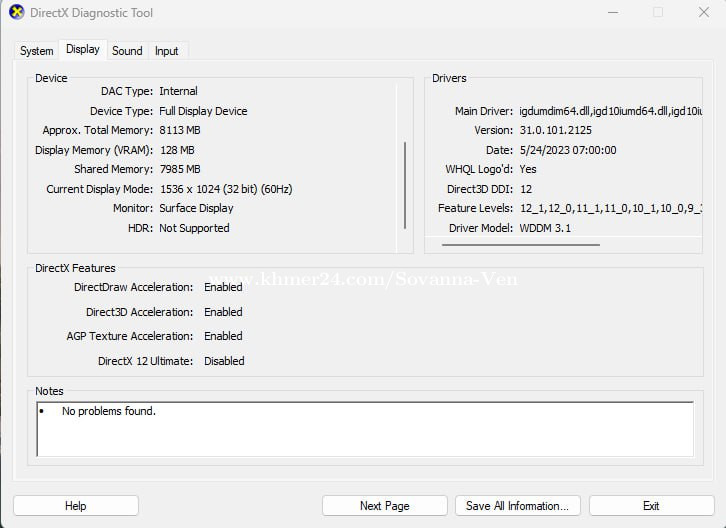Click the Surface Display monitor value
Image resolution: width=726 pixels, height=528 pixels.
point(196,208)
